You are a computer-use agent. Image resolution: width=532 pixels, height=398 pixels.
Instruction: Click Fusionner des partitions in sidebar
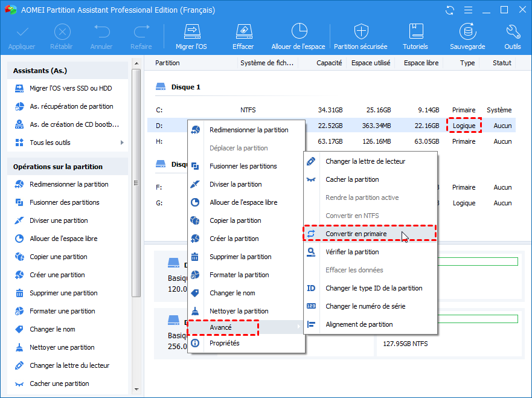click(64, 202)
